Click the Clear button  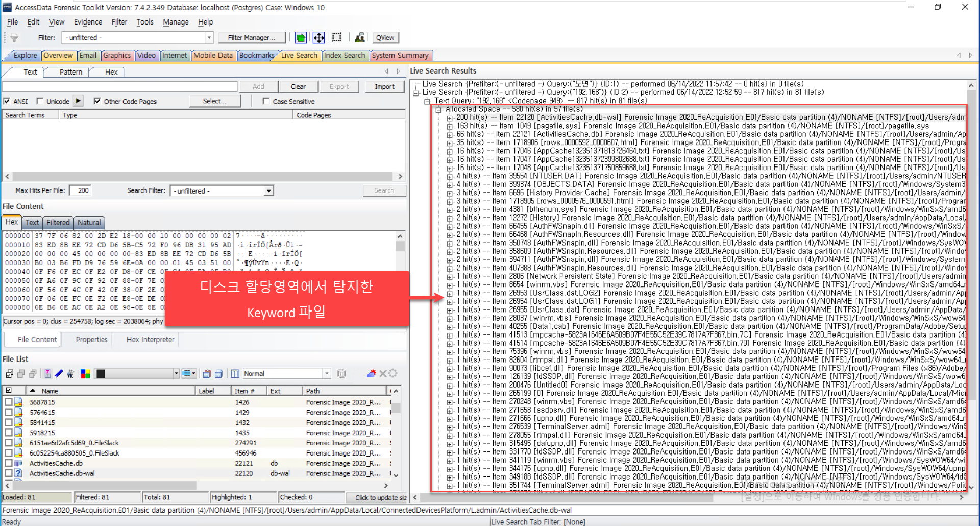298,87
